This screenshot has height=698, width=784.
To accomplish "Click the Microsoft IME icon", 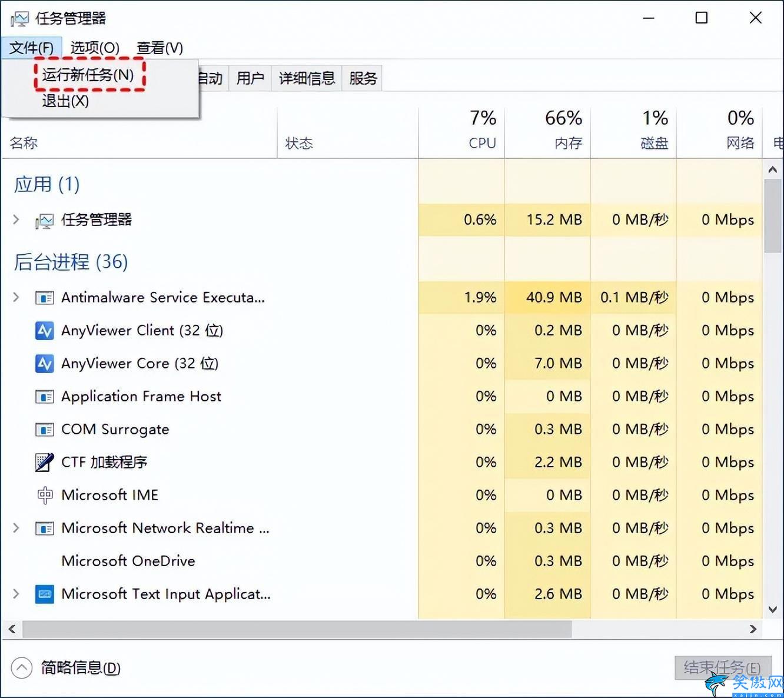I will pyautogui.click(x=45, y=496).
